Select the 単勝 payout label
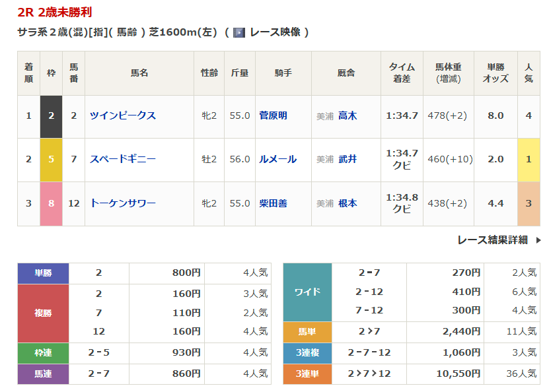Screen dimensions: 549x392 tap(43, 273)
